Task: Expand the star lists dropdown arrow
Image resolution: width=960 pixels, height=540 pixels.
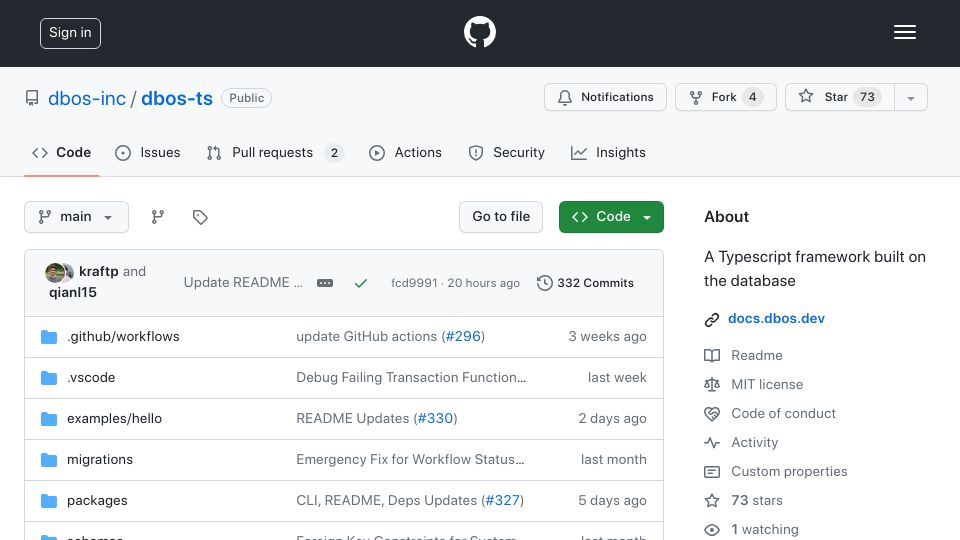Action: (910, 97)
